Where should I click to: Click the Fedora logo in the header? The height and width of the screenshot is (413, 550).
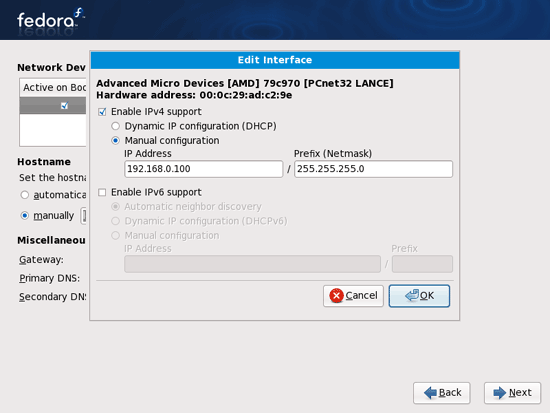pos(50,19)
